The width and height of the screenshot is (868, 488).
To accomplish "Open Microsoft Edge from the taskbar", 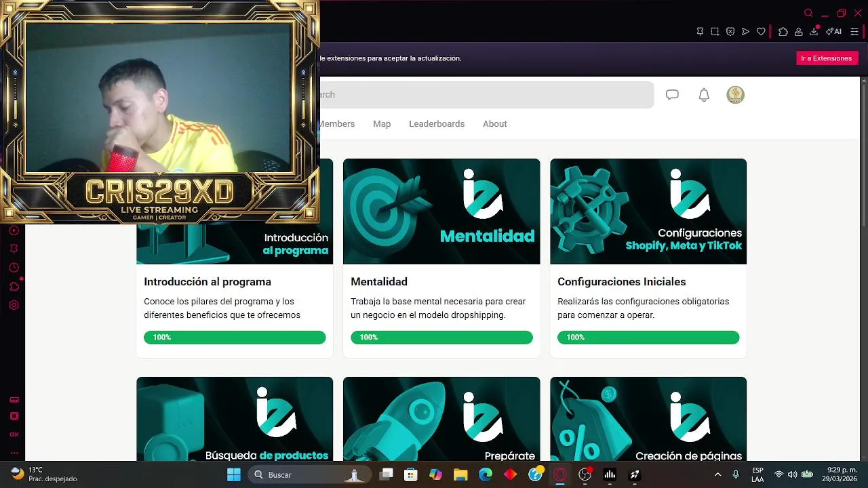I will pyautogui.click(x=486, y=474).
